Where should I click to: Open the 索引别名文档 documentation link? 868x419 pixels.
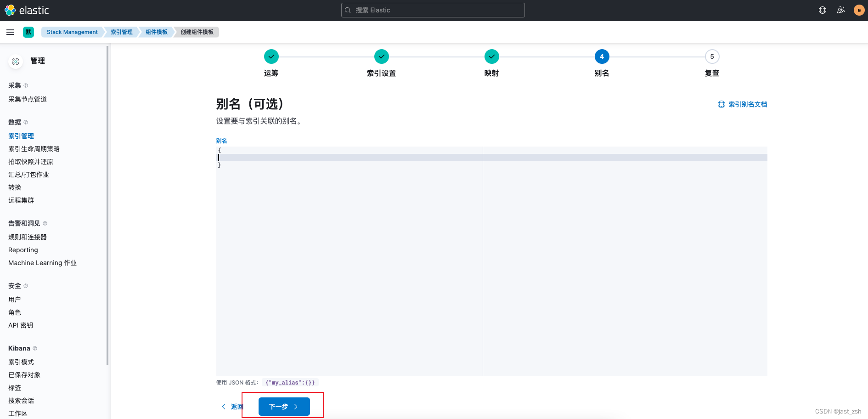(x=743, y=104)
